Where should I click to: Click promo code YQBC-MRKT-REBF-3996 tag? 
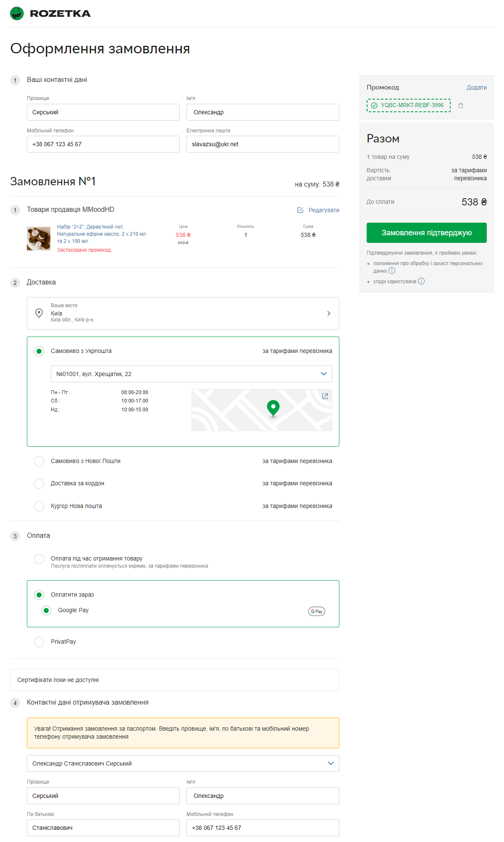pos(409,105)
